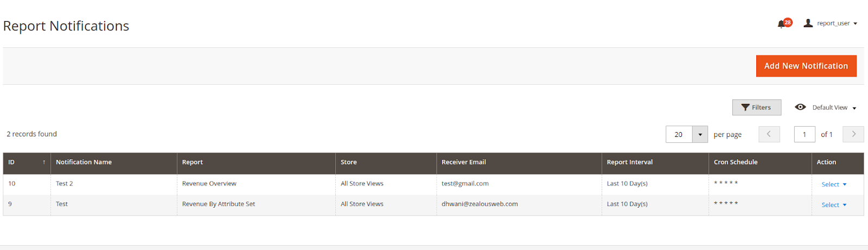Open the per page size dropdown
The image size is (868, 250).
point(700,134)
